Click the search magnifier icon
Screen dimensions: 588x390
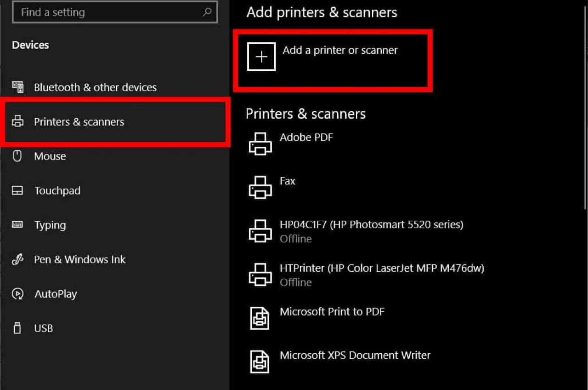(207, 12)
